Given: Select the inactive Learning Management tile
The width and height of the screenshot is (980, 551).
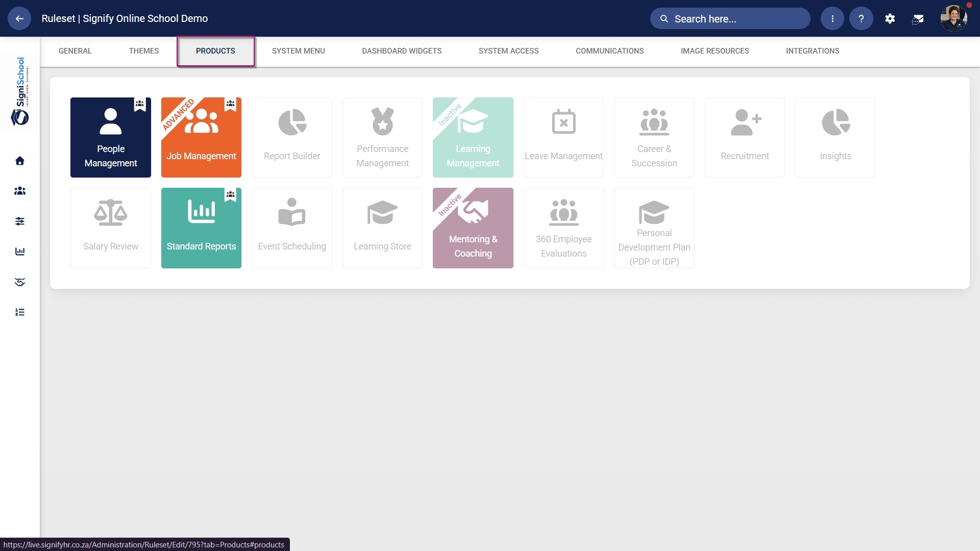Looking at the screenshot, I should click(x=473, y=137).
